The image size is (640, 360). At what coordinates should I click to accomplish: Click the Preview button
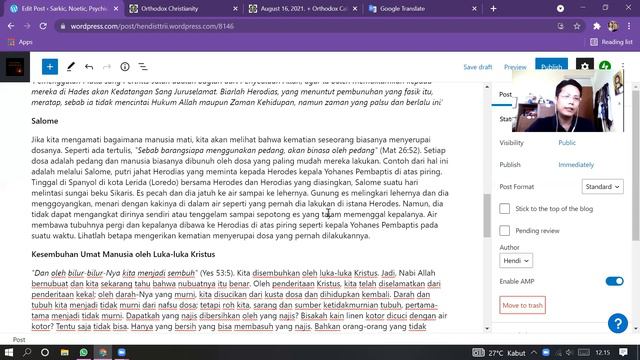[515, 67]
